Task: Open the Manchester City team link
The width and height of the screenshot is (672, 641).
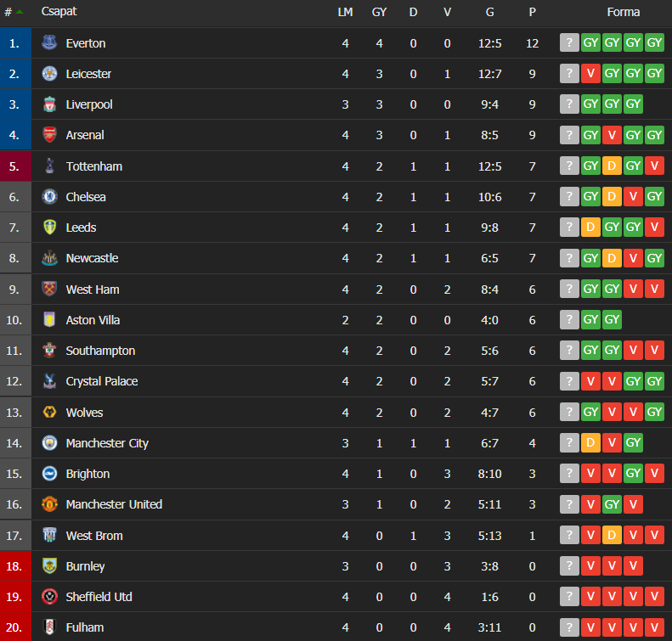Action: pos(107,443)
